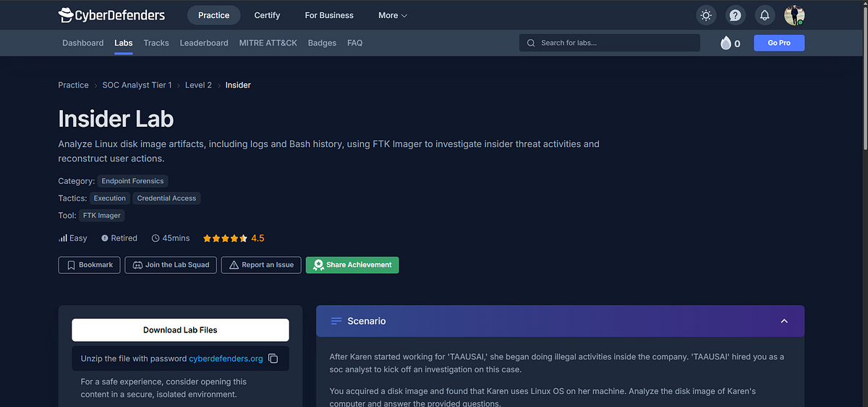
Task: Select the Labs tab
Action: pyautogui.click(x=124, y=43)
